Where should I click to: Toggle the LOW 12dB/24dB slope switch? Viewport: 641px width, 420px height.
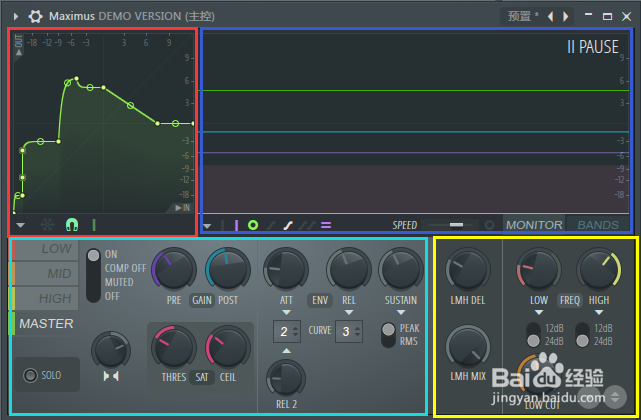coord(533,335)
